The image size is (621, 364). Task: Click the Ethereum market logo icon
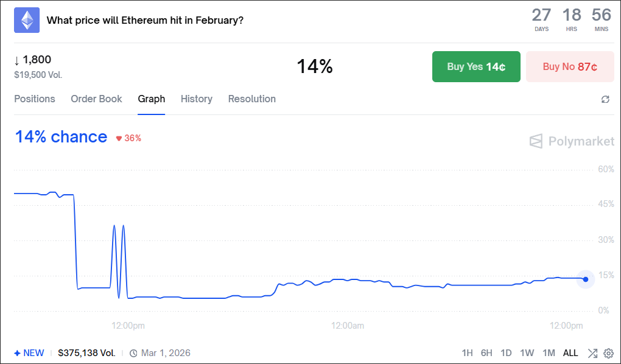pos(27,20)
